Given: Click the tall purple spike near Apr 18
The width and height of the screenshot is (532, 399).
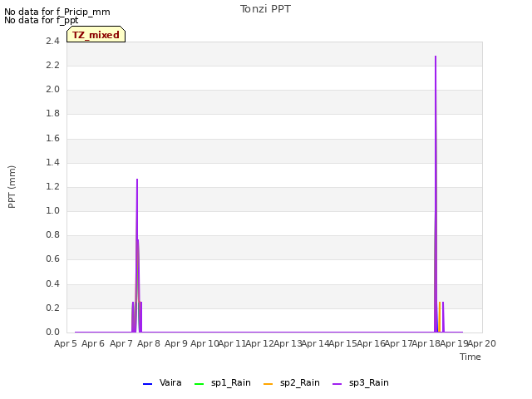Looking at the screenshot, I should coord(436,194).
